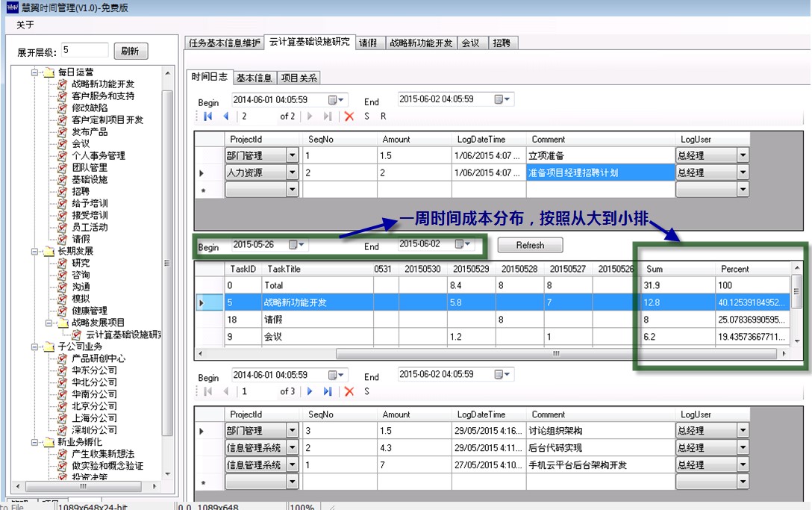The height and width of the screenshot is (510, 812).
Task: Move to previous record in top navigator
Action: [225, 116]
